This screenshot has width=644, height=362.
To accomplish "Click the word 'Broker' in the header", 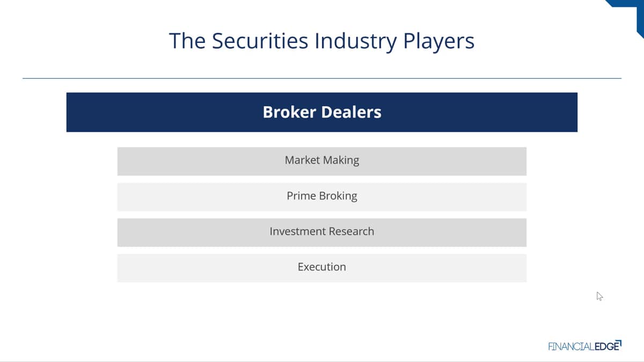I will [x=289, y=112].
